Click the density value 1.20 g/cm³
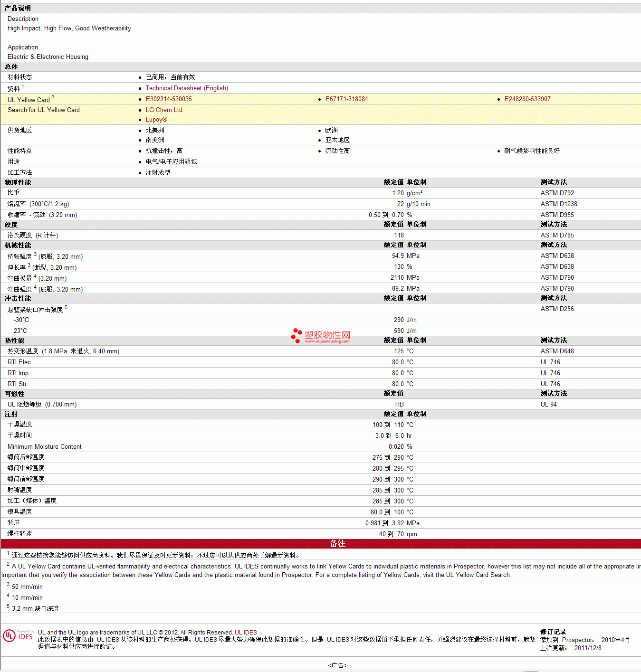The image size is (641, 672). (x=407, y=193)
